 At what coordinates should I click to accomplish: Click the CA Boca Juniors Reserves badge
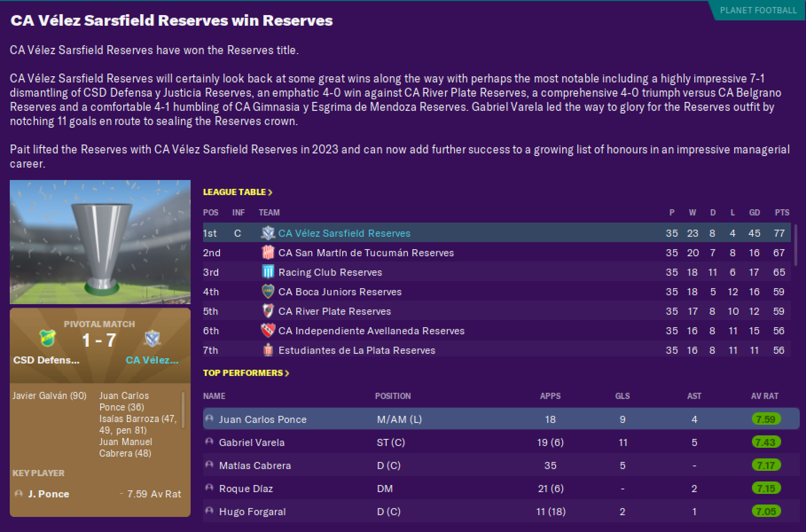point(268,292)
